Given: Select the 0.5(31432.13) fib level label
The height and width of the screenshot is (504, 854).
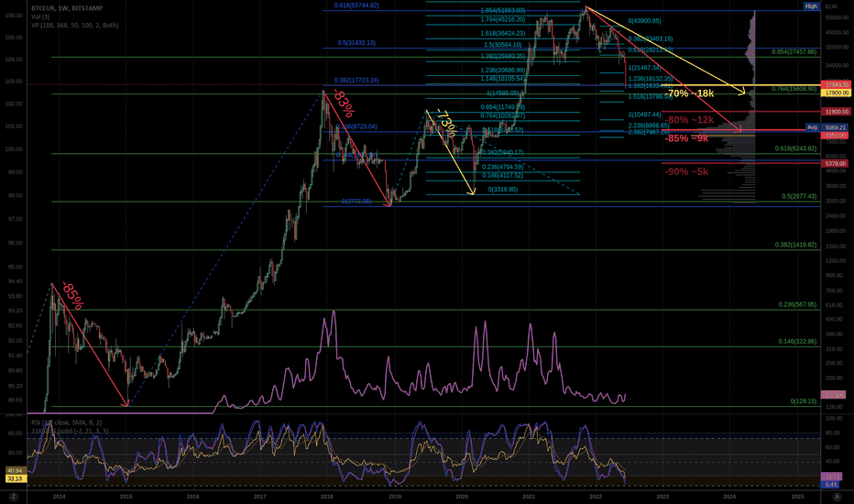Looking at the screenshot, I should point(356,42).
